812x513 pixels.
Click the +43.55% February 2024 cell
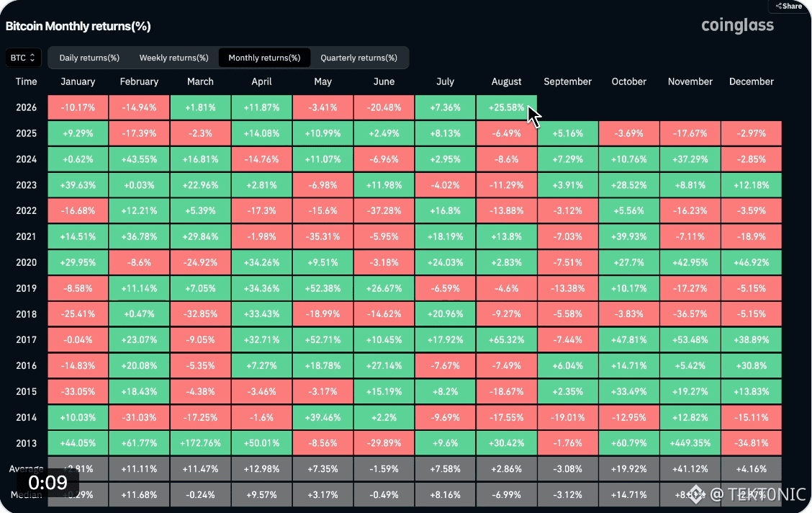139,159
